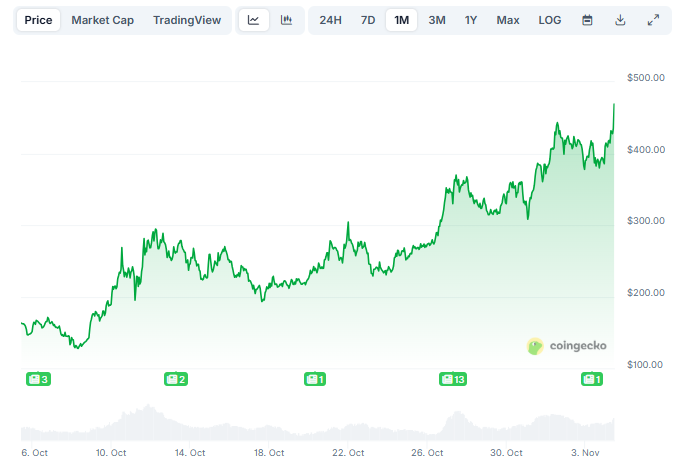The image size is (685, 467).
Task: Open the calendar date range picker
Action: pos(587,20)
